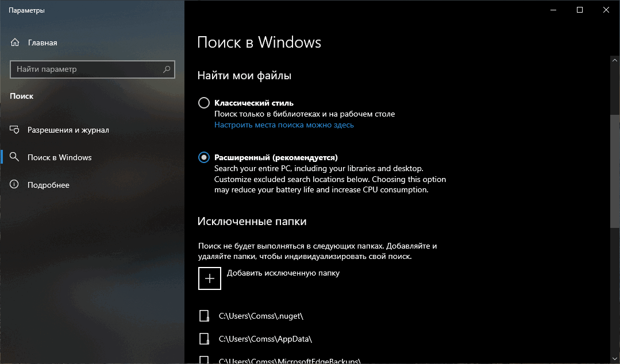Click the scrollbar down arrow
Screen dimensions: 620x364
614,359
